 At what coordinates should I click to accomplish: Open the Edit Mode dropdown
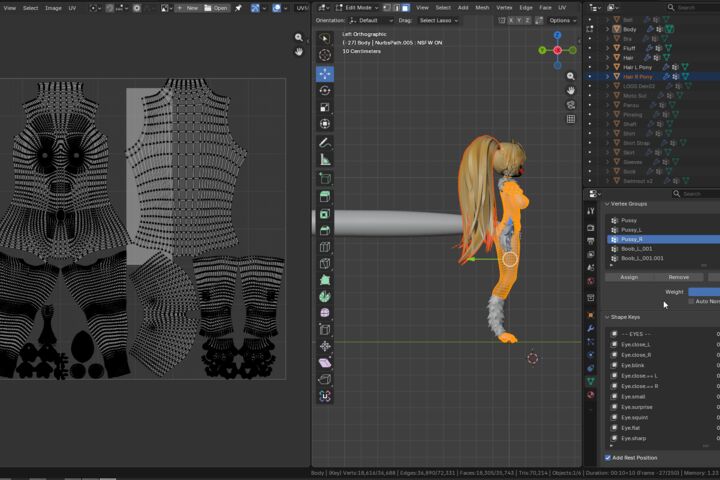pos(357,8)
